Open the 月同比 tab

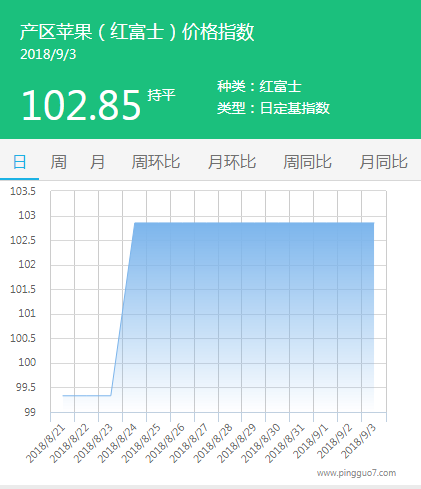[383, 162]
